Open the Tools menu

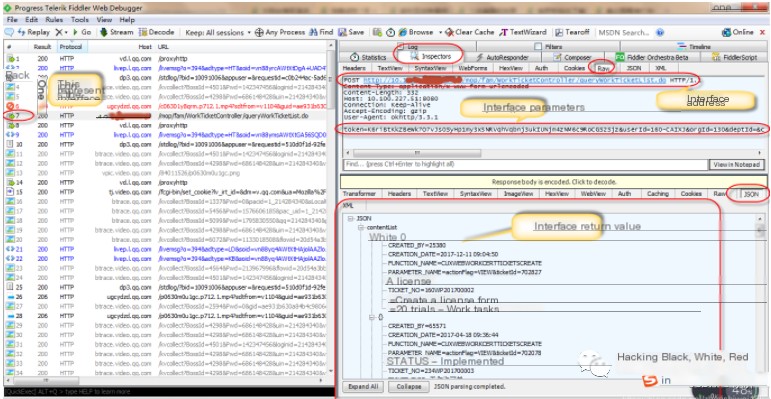pos(80,20)
